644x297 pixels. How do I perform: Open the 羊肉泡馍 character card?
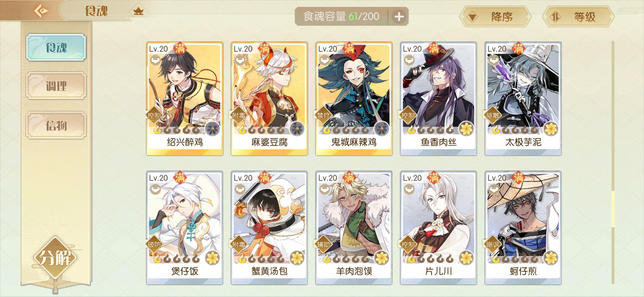click(354, 228)
